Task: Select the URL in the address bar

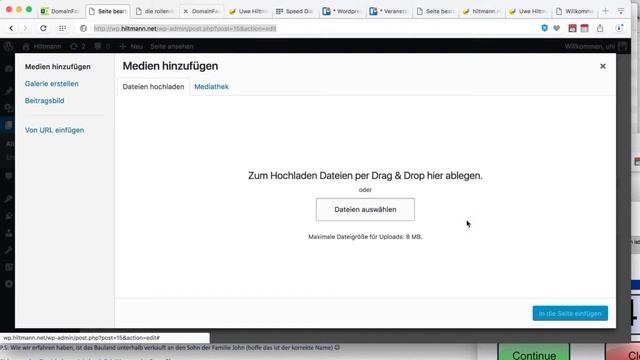Action: (x=185, y=28)
